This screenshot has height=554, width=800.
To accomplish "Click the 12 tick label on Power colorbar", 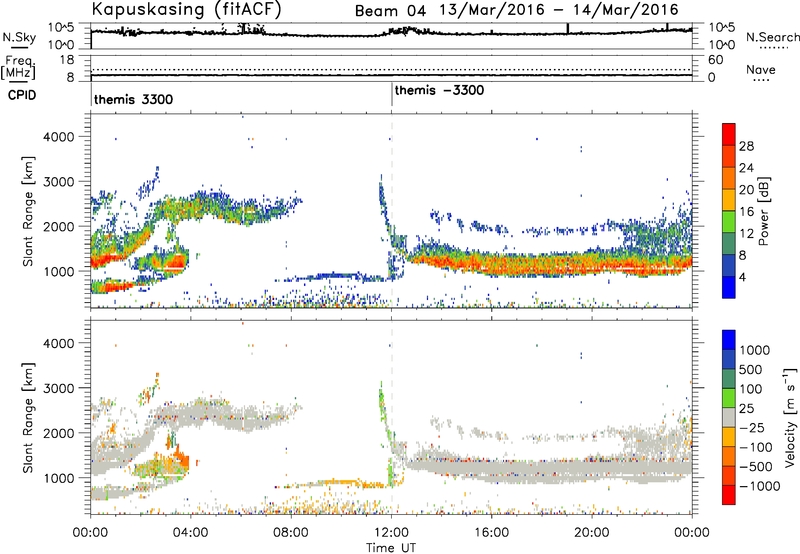I will pyautogui.click(x=746, y=234).
